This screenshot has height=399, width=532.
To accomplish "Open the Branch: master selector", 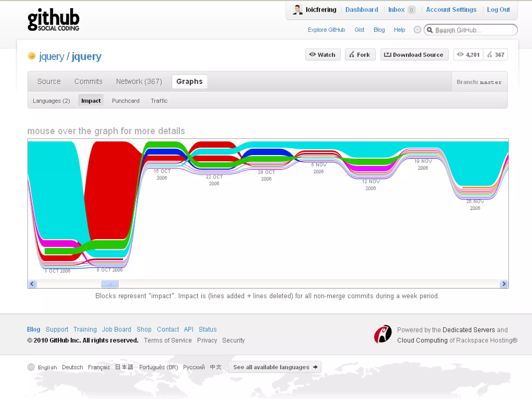I will (x=479, y=82).
